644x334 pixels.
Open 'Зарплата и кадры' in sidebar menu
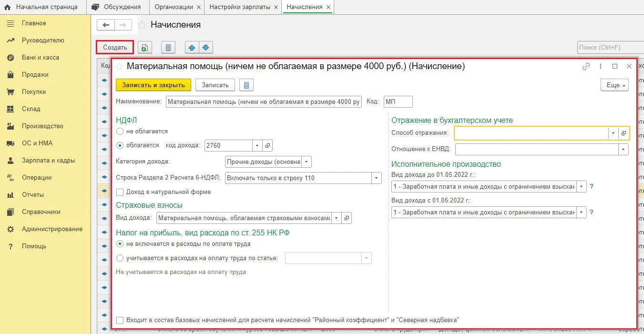(x=48, y=161)
